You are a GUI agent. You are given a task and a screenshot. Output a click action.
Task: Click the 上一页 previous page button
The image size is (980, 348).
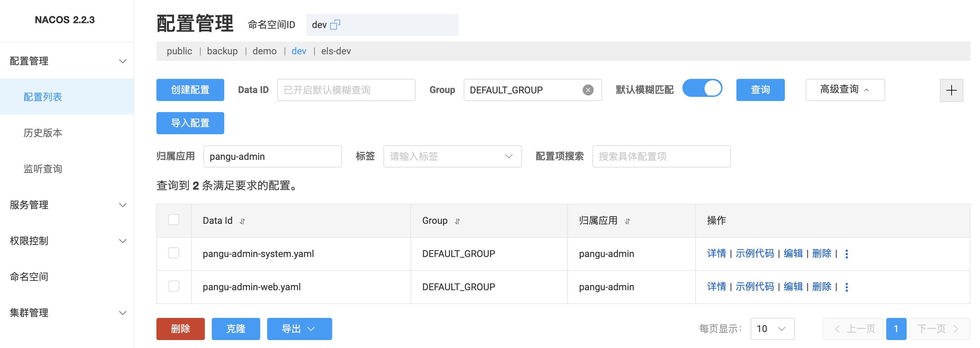[853, 329]
